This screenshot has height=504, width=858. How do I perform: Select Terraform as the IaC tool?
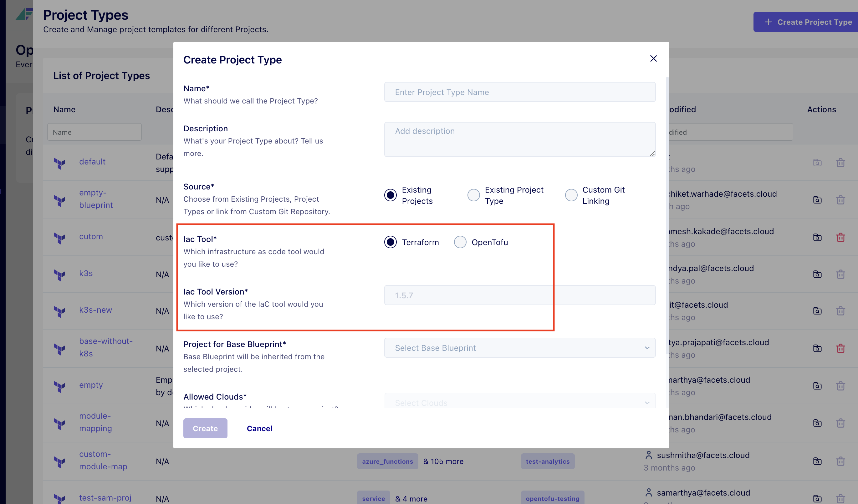pyautogui.click(x=390, y=242)
